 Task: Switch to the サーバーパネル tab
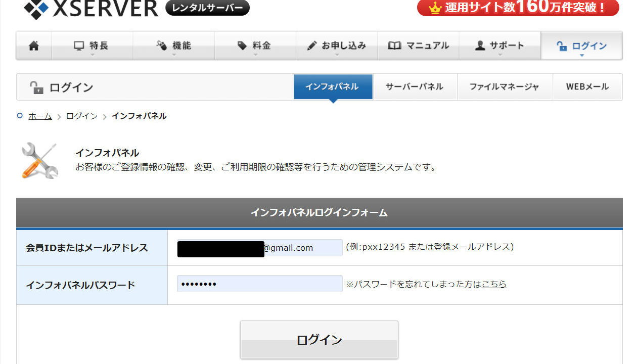(415, 87)
